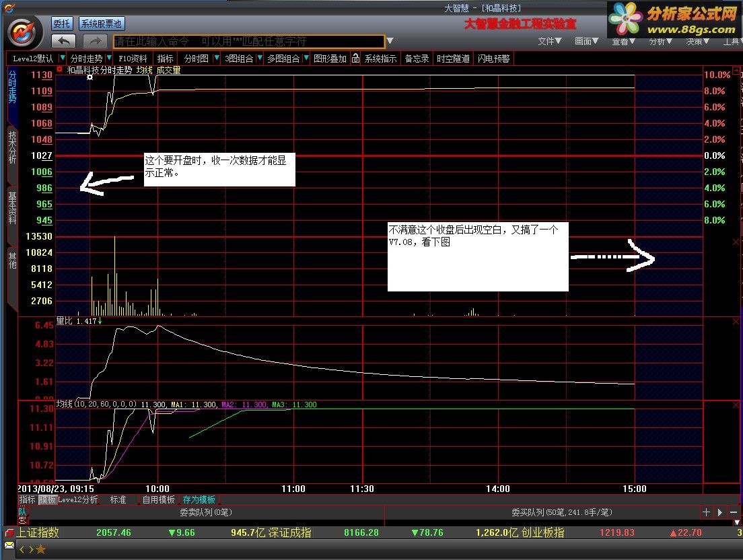This screenshot has width=743, height=560.
Task: Select Level2默认 toolbar item
Action: [x=33, y=59]
